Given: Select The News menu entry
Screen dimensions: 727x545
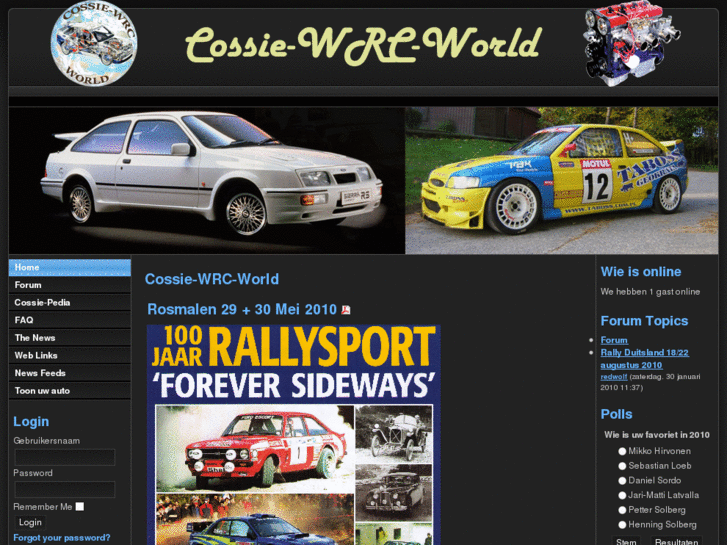Looking at the screenshot, I should 70,338.
